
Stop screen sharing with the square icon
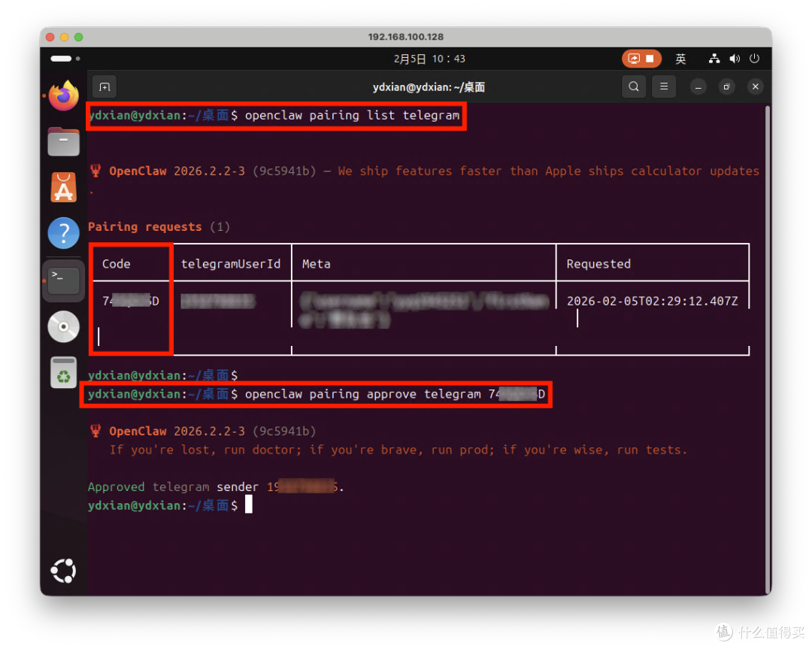click(650, 59)
